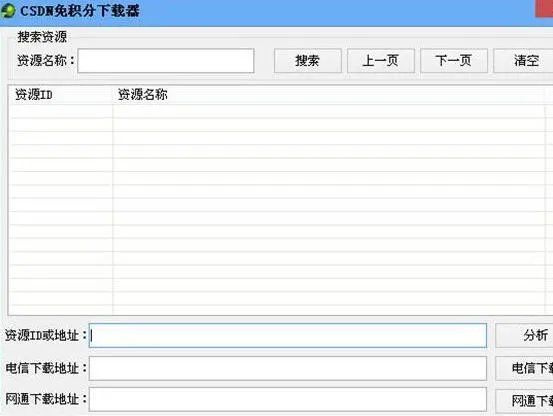
Task: Start the 电信下载 download button
Action: point(524,368)
